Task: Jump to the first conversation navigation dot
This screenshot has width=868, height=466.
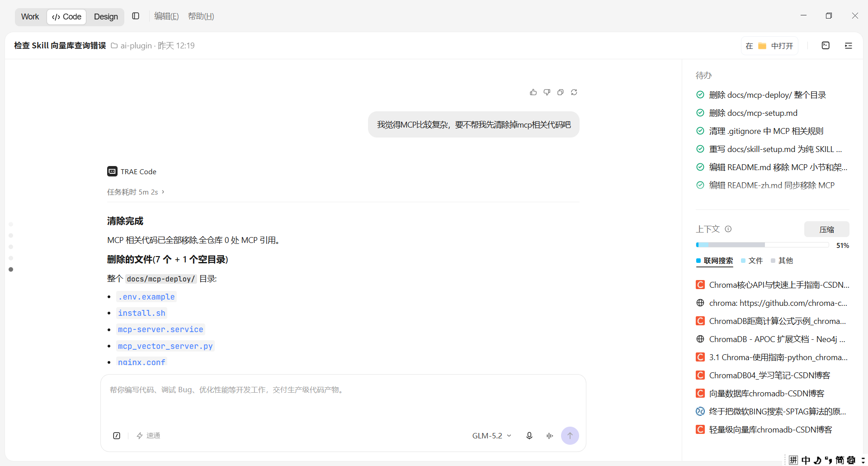Action: coord(11,224)
